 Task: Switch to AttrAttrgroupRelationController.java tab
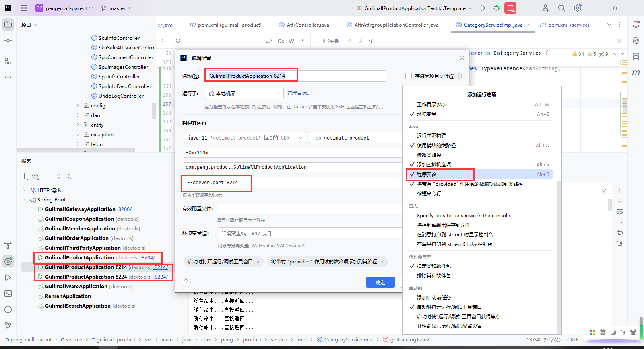(392, 25)
